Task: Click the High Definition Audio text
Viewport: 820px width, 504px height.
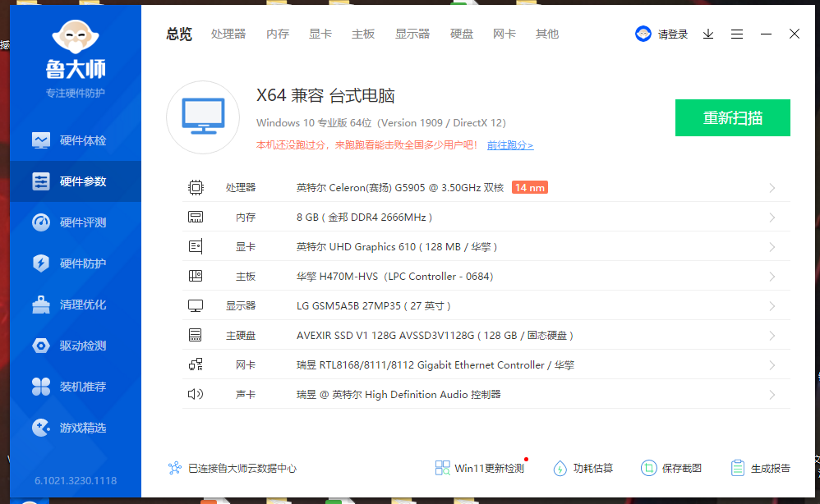Action: click(x=398, y=394)
